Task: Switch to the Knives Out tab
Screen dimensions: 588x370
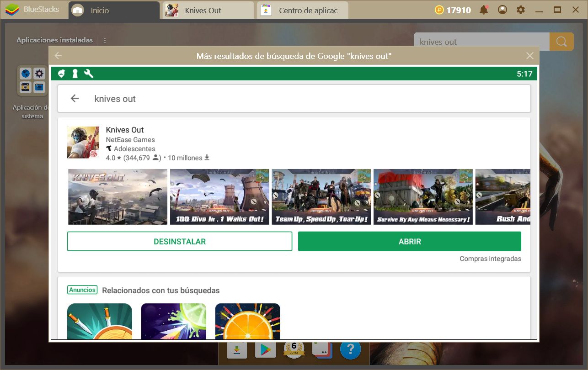Action: click(208, 10)
